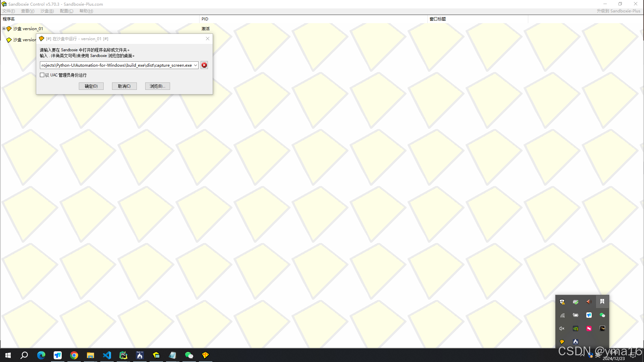
Task: Click the muted speaker tray icon
Action: (x=562, y=328)
